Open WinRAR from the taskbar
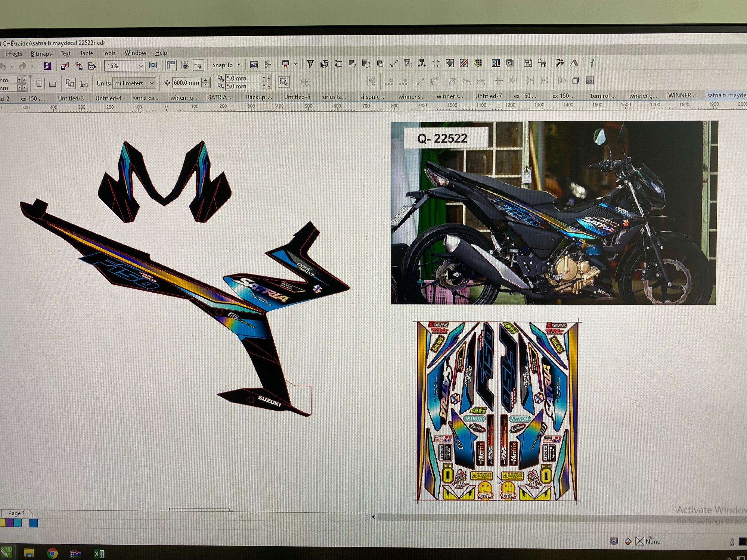The width and height of the screenshot is (747, 560). click(76, 553)
